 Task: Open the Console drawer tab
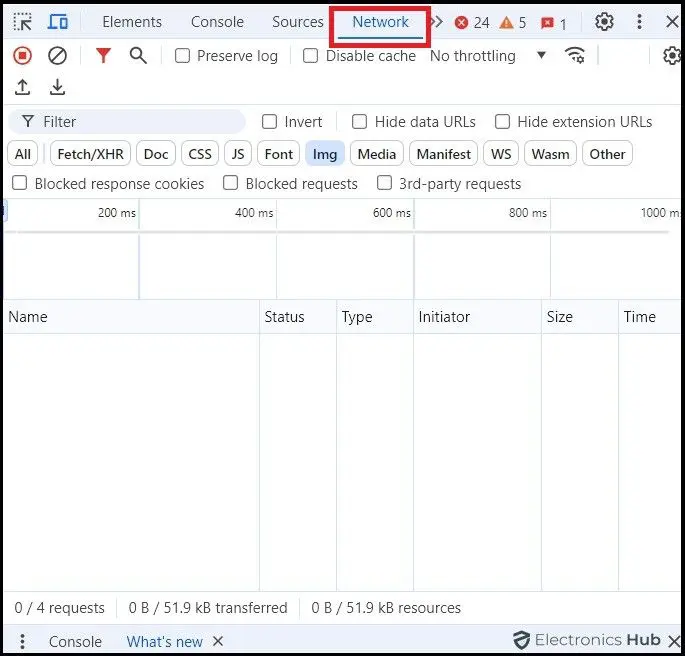click(x=75, y=641)
